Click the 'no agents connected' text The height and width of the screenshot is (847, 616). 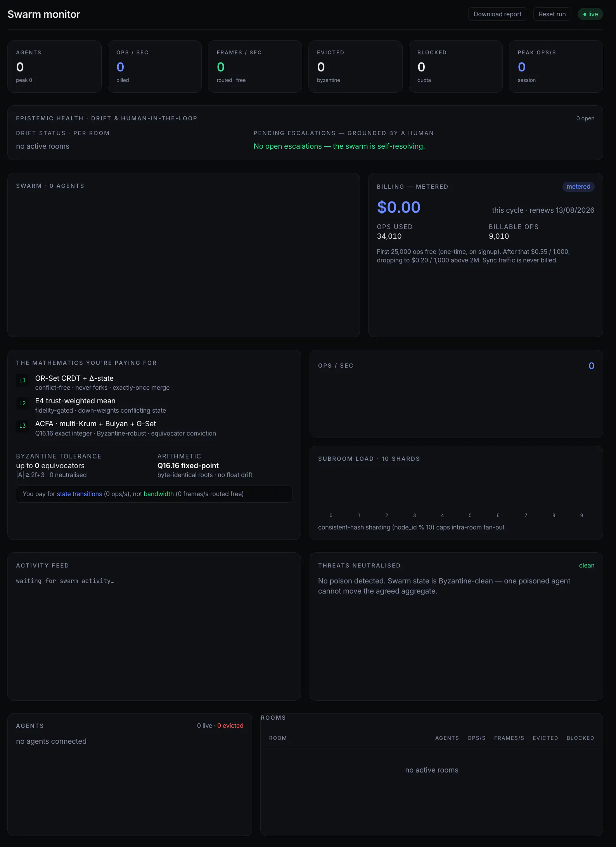coord(51,741)
